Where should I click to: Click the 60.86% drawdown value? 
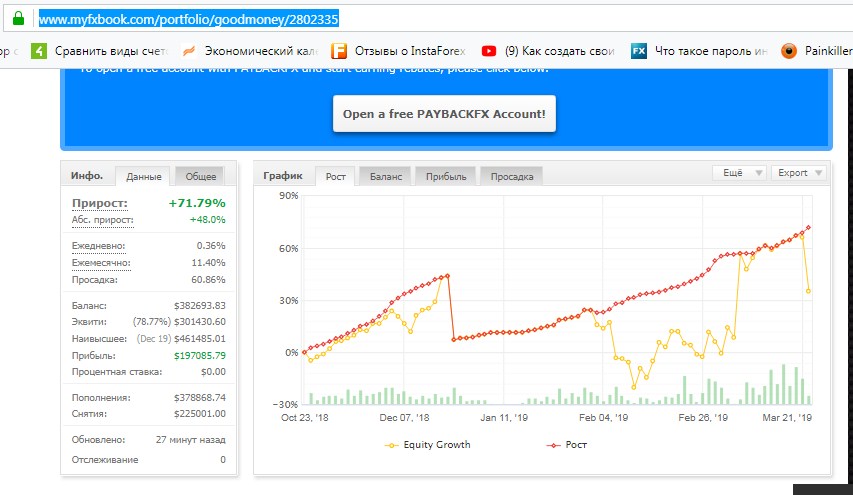click(208, 280)
